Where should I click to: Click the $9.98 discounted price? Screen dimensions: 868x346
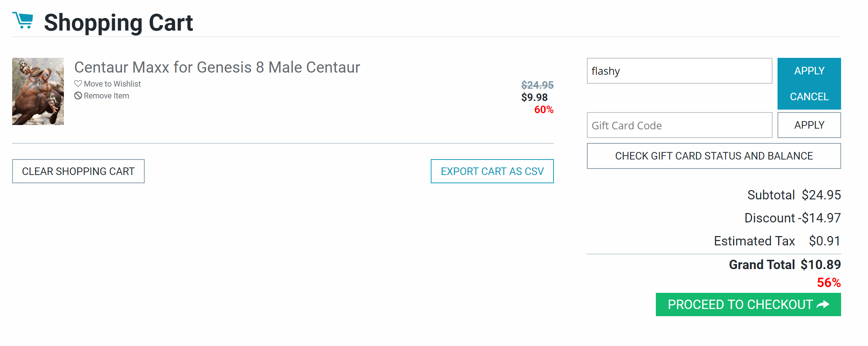534,97
